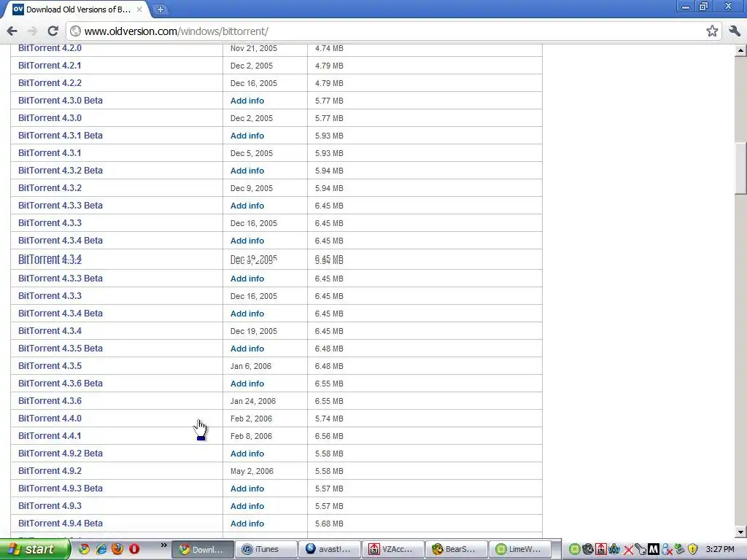Open a new tab with the plus button
The width and height of the screenshot is (747, 560).
(160, 9)
